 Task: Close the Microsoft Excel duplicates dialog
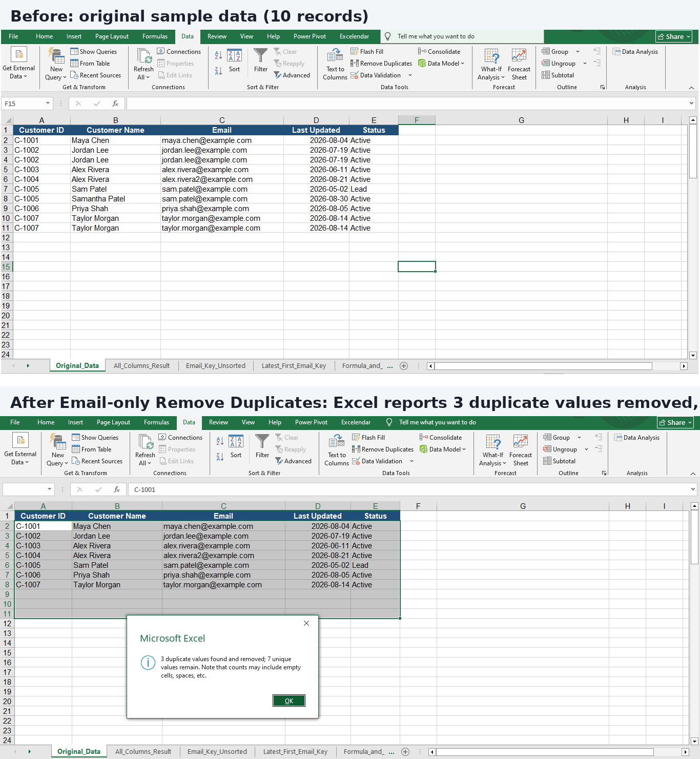306,623
